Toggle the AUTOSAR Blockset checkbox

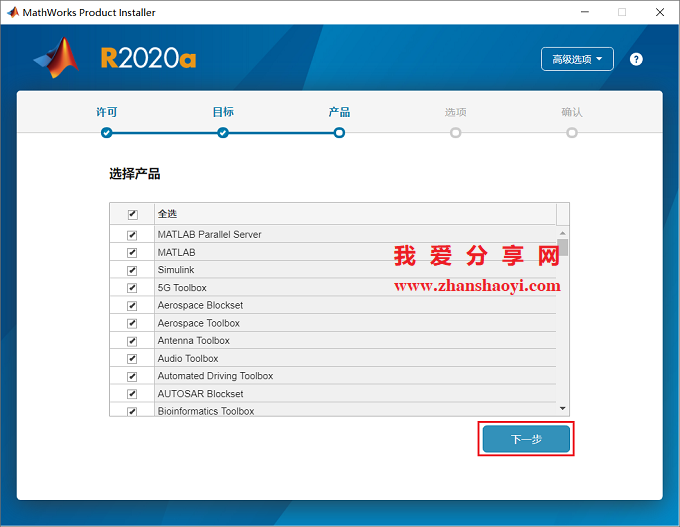132,394
